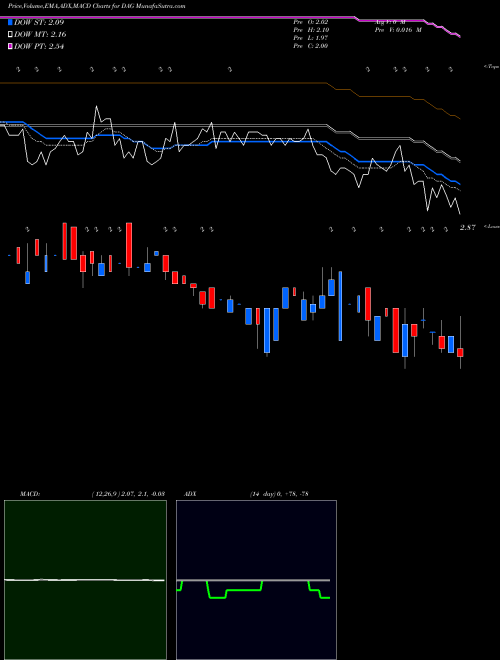Click the 2.87 price label beside the candles

point(468,227)
